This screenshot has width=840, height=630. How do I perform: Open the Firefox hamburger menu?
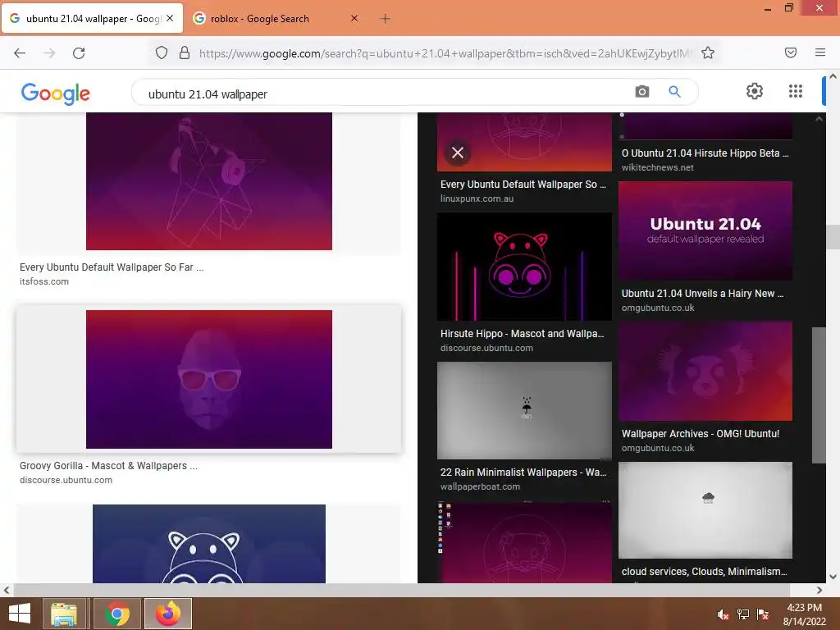[x=820, y=52]
